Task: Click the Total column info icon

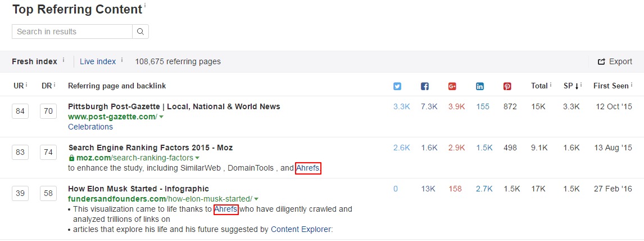Action: (551, 84)
